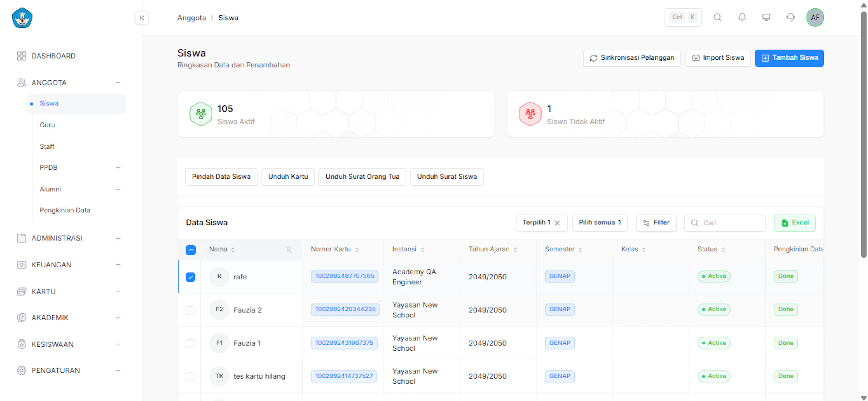Click Import Siswa button
The width and height of the screenshot is (868, 401).
coord(718,58)
